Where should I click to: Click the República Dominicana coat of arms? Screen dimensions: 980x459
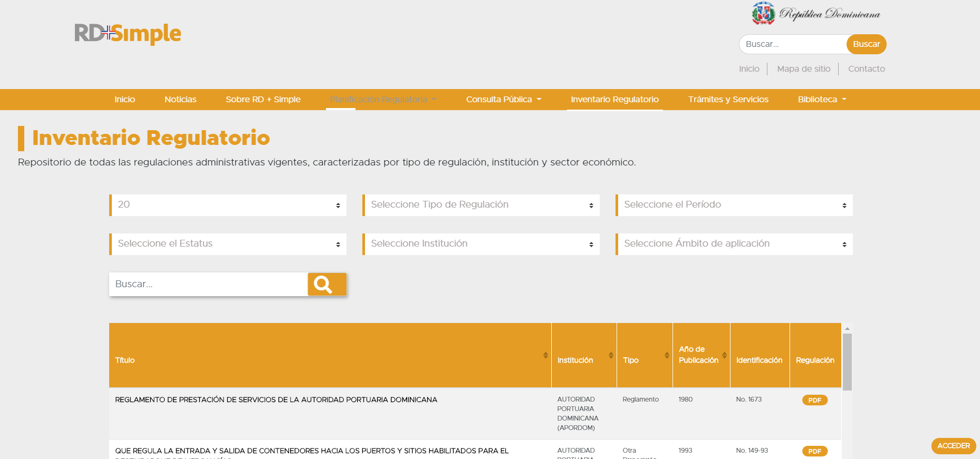click(x=763, y=14)
